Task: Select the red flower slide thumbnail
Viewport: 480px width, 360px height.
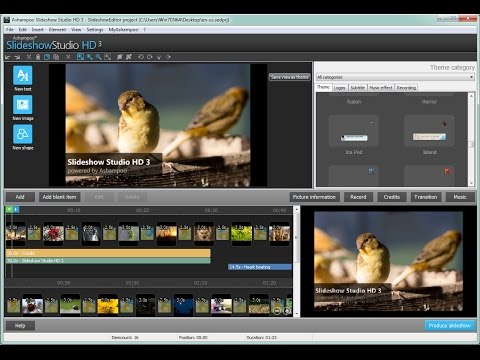Action: (x=53, y=233)
